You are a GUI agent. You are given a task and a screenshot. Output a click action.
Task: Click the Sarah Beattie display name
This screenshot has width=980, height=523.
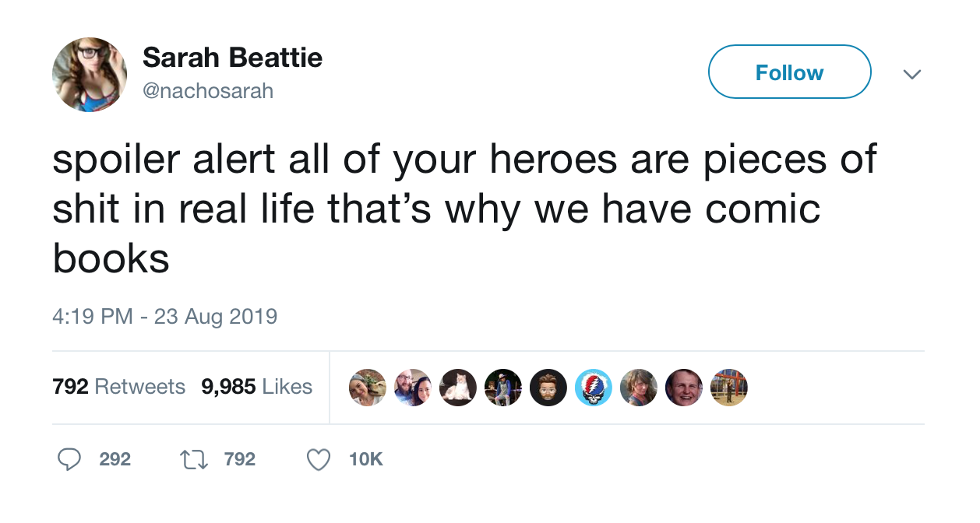tap(232, 58)
